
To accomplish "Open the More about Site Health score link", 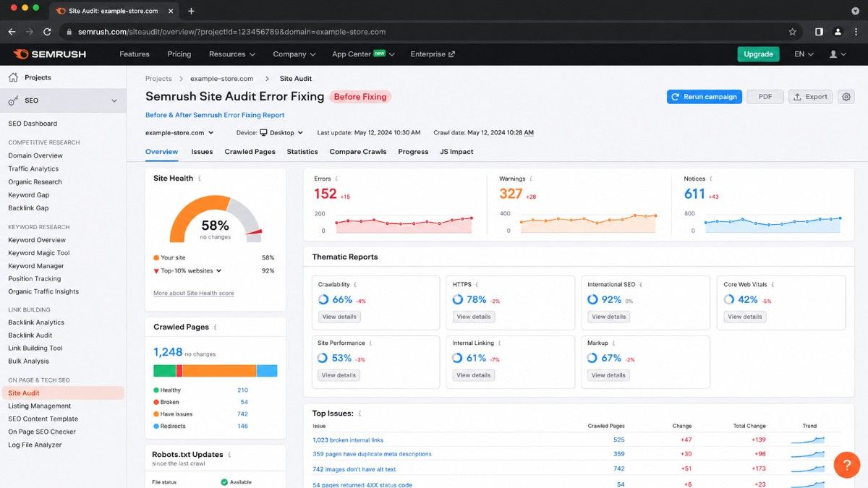I will [x=193, y=294].
